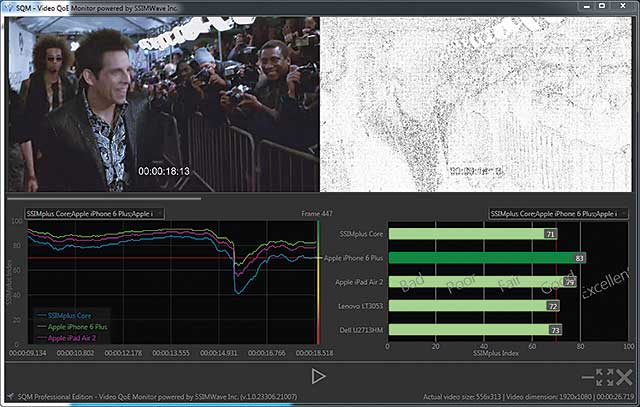Click the SQM app icon in title bar
Viewport: 640px width, 407px height.
[x=8, y=8]
